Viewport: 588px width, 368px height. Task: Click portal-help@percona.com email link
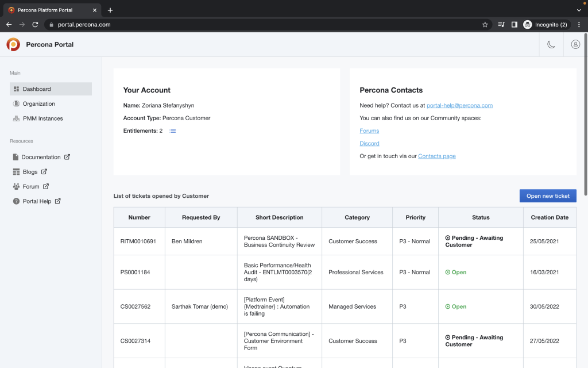click(x=459, y=106)
